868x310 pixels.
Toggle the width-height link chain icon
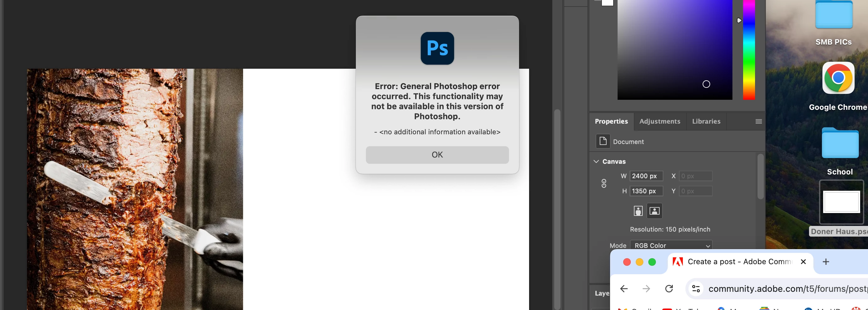(604, 183)
